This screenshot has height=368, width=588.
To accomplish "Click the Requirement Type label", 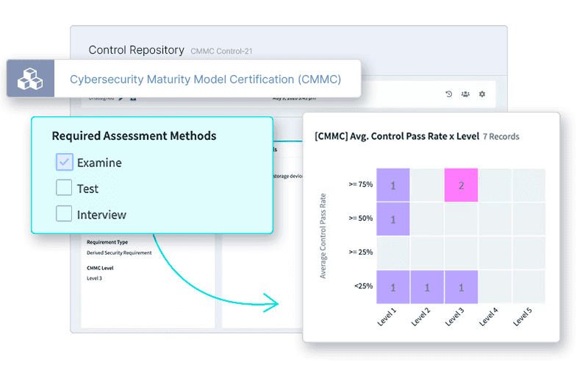I will [107, 242].
